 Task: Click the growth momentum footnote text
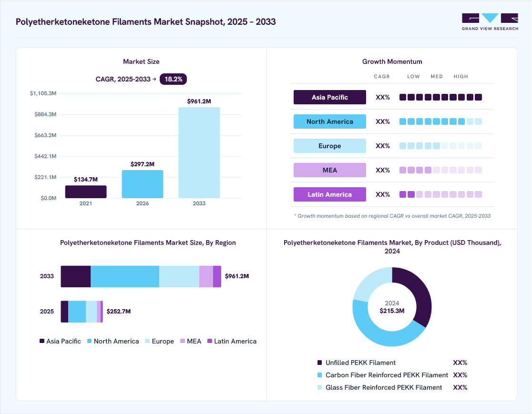392,216
